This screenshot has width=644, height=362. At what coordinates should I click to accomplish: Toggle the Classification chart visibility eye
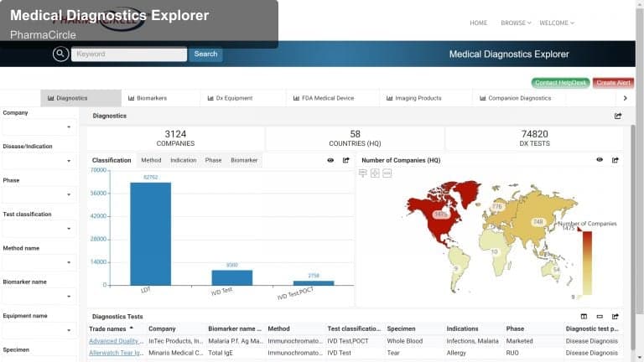click(330, 160)
